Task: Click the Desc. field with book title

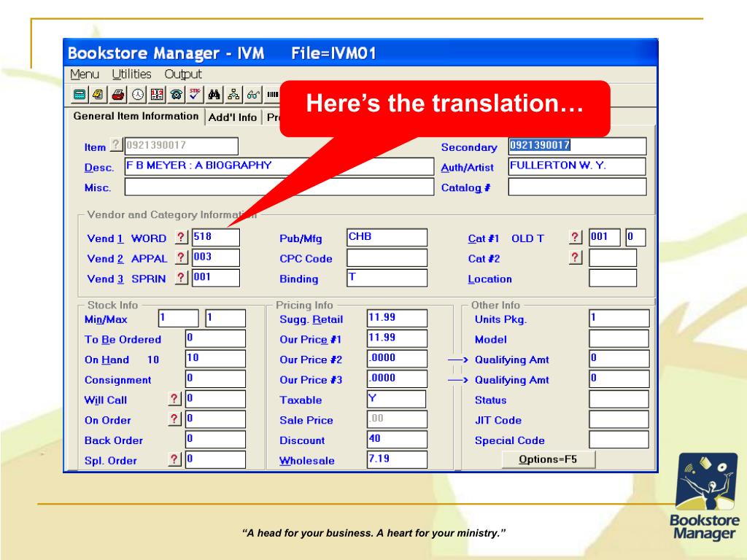Action: (278, 167)
